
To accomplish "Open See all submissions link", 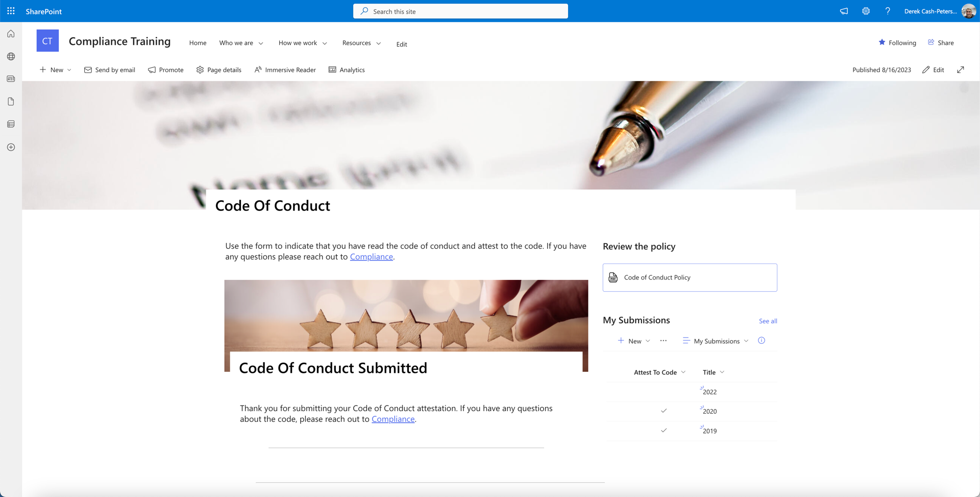I will (x=768, y=321).
